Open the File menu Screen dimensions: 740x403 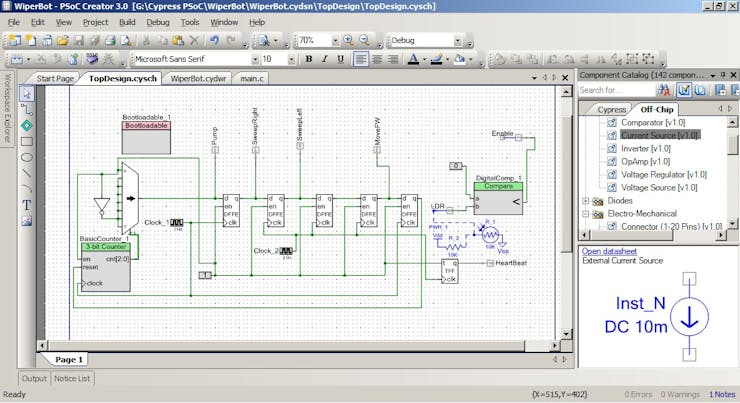[14, 22]
